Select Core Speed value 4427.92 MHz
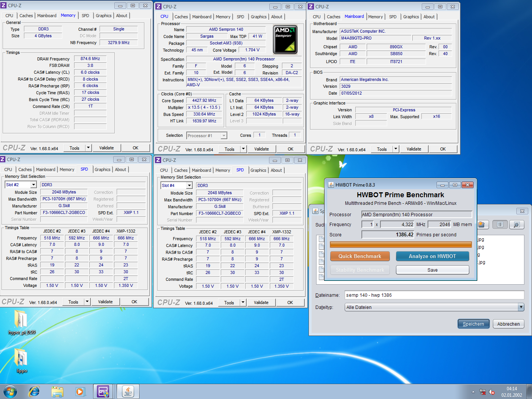 pyautogui.click(x=204, y=100)
